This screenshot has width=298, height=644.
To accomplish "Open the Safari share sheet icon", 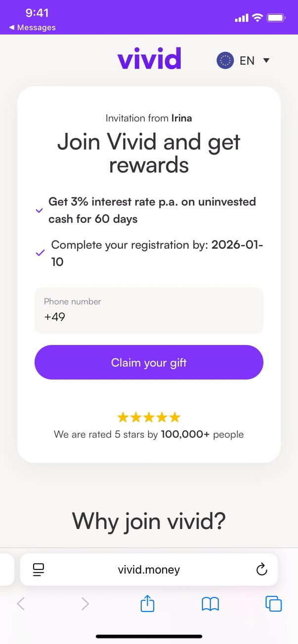I will coord(148,604).
